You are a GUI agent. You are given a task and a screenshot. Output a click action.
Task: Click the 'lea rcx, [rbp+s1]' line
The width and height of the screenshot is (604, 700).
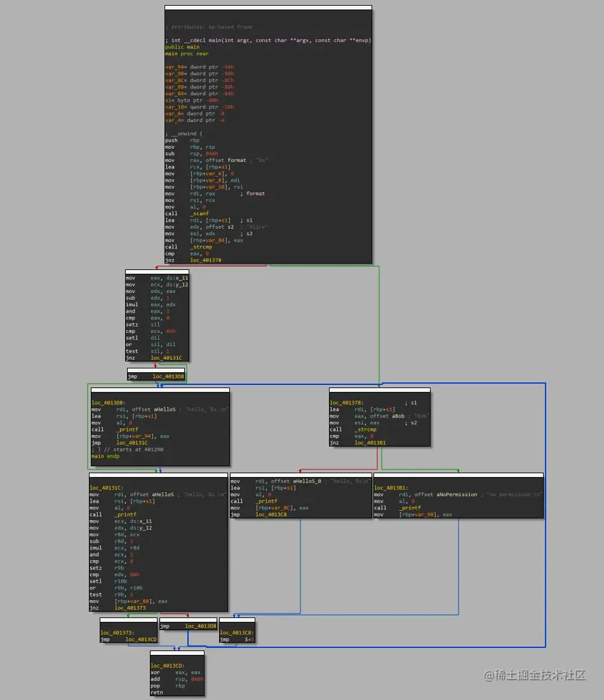[198, 167]
